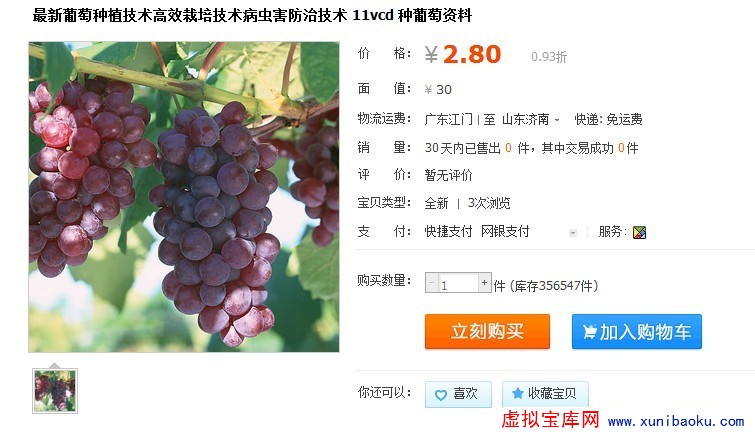Click into the purchase quantity field
The image size is (755, 438).
point(458,283)
